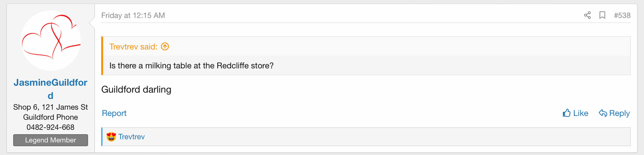Click the 'Shop 6, 121 James St' address
This screenshot has height=155, width=644.
coord(50,107)
